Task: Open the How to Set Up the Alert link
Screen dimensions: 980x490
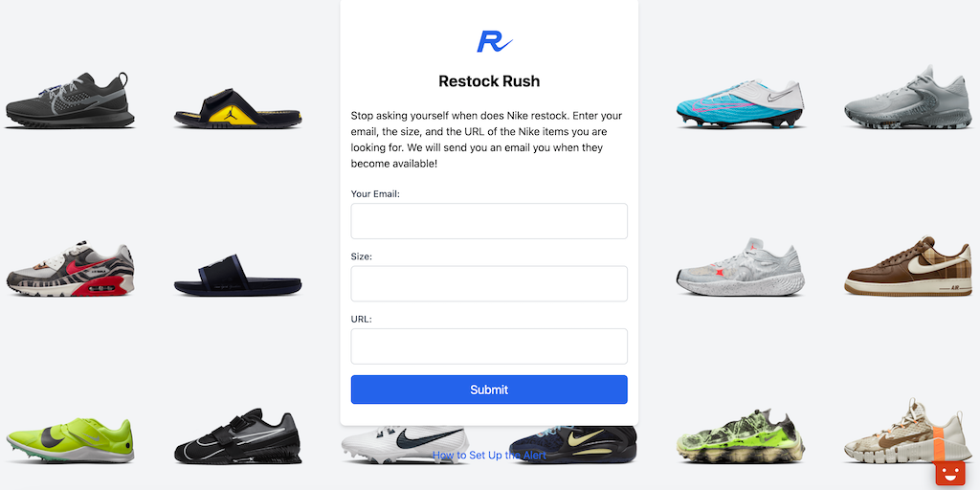Action: 489,455
